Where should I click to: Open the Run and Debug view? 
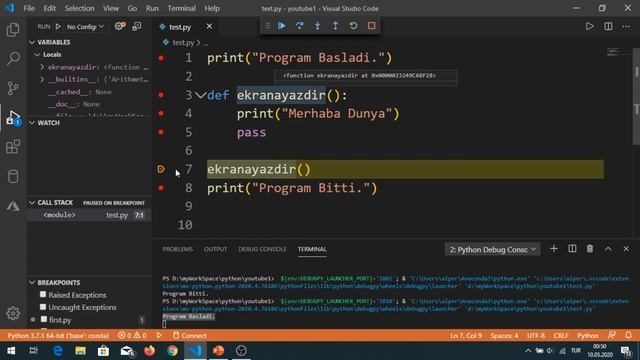[13, 118]
